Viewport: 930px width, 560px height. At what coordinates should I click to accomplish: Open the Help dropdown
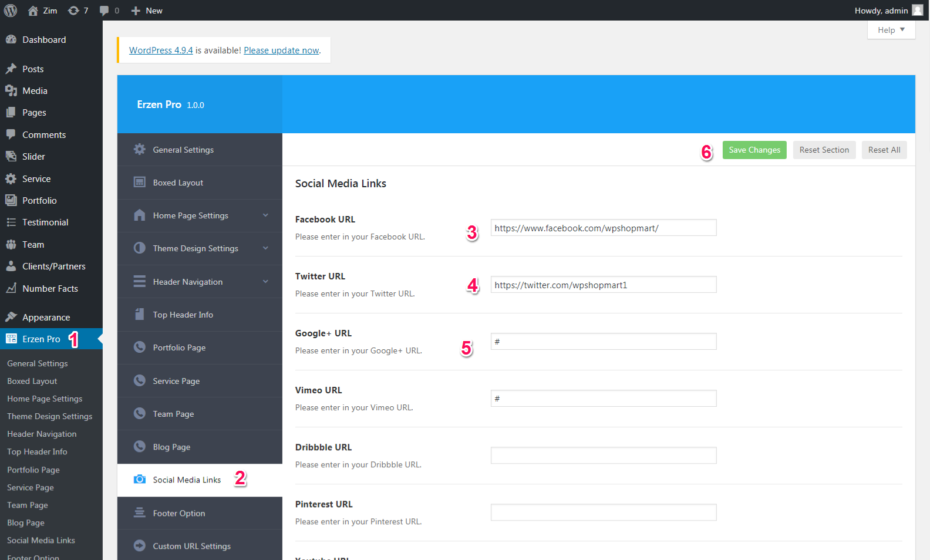(891, 30)
